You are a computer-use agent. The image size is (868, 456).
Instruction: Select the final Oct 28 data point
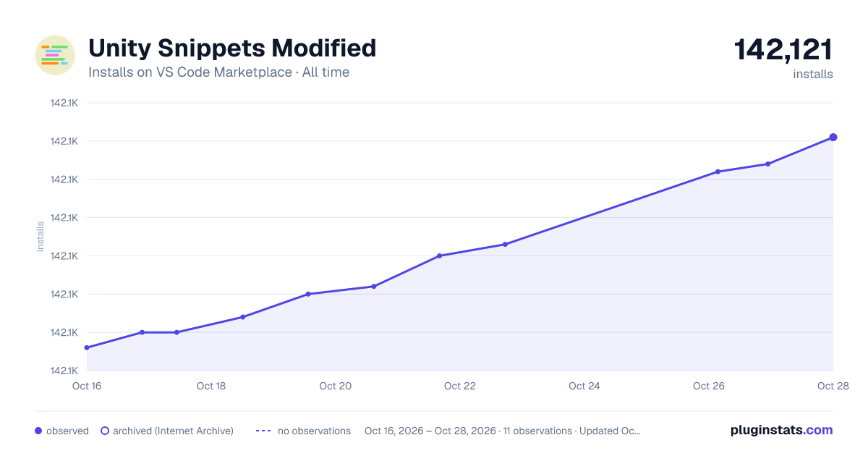point(833,137)
